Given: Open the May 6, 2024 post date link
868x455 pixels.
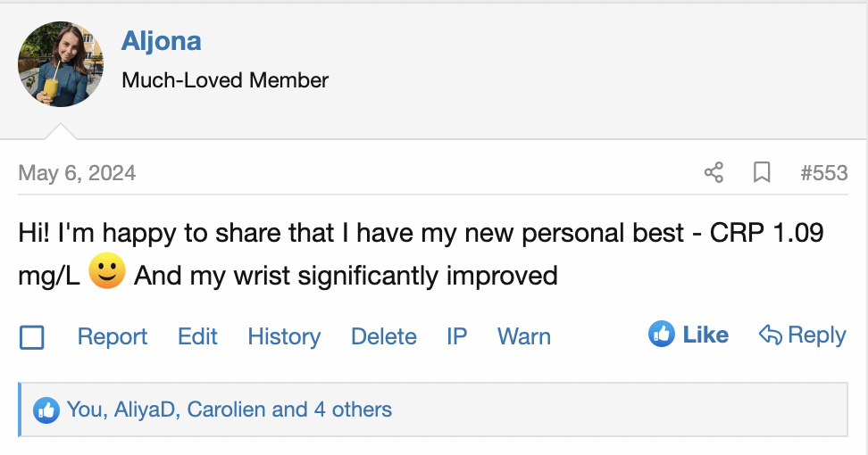Looking at the screenshot, I should [77, 173].
